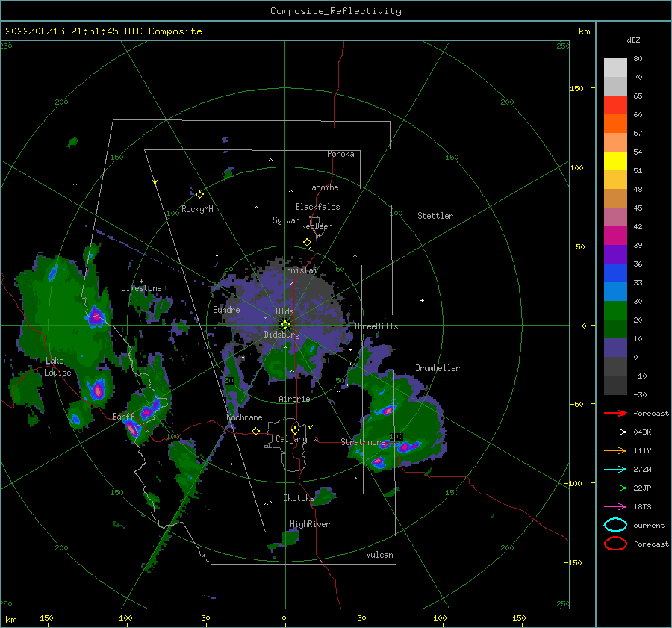Viewport: 672px width, 628px height.
Task: Click the Limestone label
Action: coord(141,288)
